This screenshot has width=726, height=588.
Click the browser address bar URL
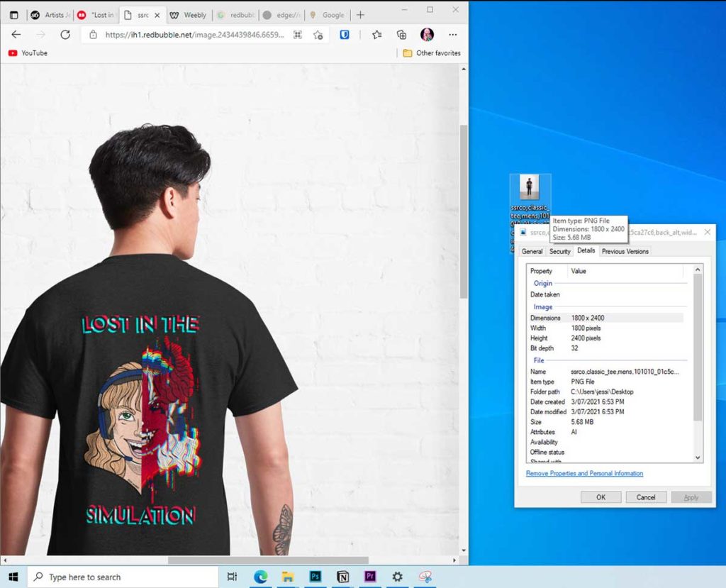tap(194, 35)
